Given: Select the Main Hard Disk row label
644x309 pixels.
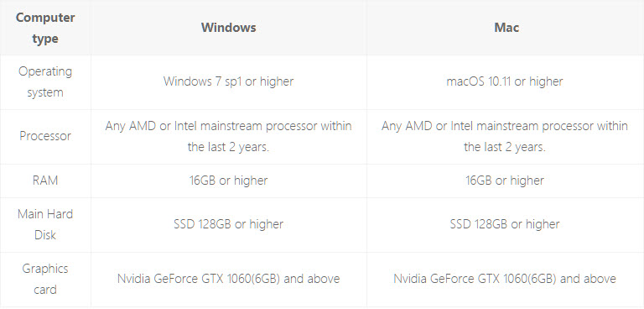Looking at the screenshot, I should tap(45, 225).
